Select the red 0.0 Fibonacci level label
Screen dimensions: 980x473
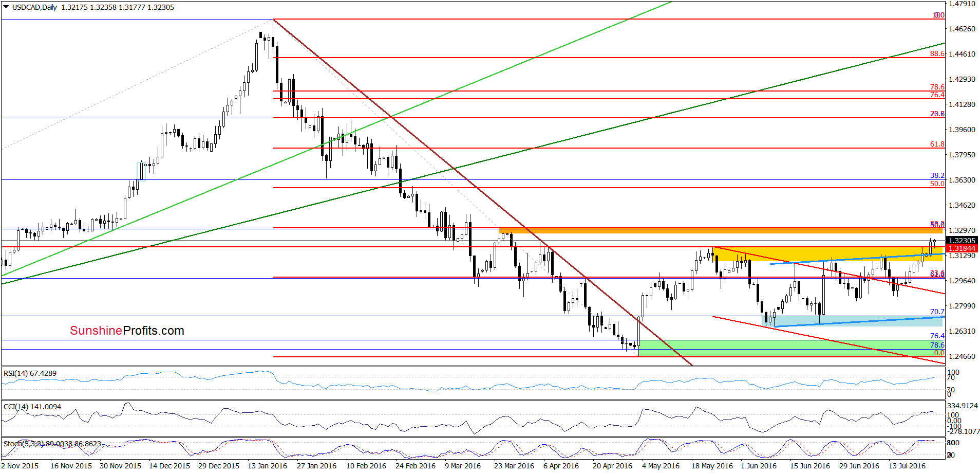pyautogui.click(x=939, y=353)
